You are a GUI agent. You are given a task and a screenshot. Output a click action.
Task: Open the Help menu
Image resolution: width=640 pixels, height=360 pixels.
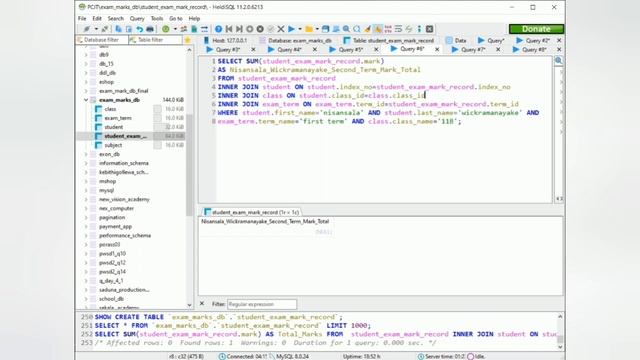[194, 18]
